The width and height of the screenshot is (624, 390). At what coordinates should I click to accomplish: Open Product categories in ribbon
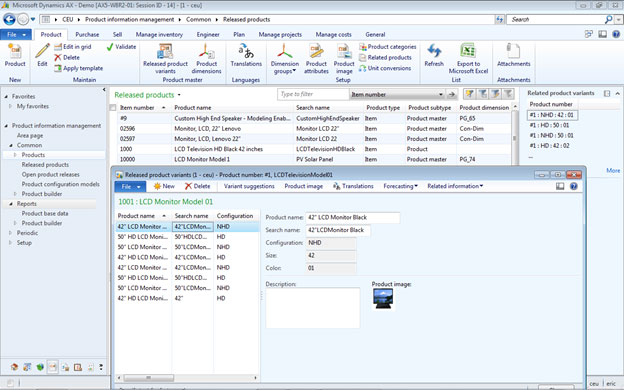[x=388, y=47]
